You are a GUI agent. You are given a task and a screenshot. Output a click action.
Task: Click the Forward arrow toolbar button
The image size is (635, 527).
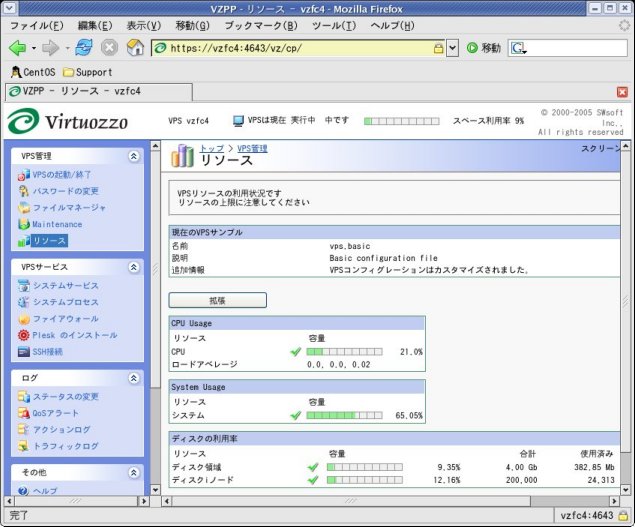50,48
